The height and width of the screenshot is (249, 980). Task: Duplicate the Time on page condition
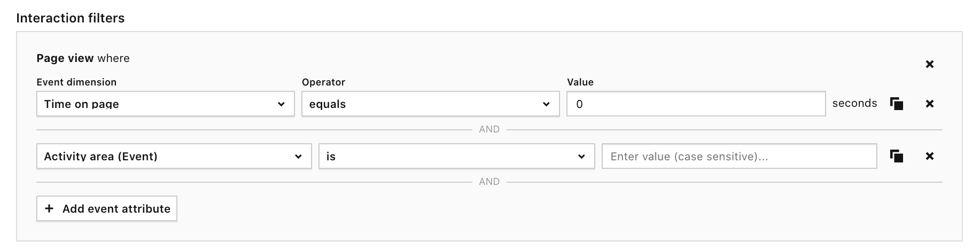(x=897, y=104)
